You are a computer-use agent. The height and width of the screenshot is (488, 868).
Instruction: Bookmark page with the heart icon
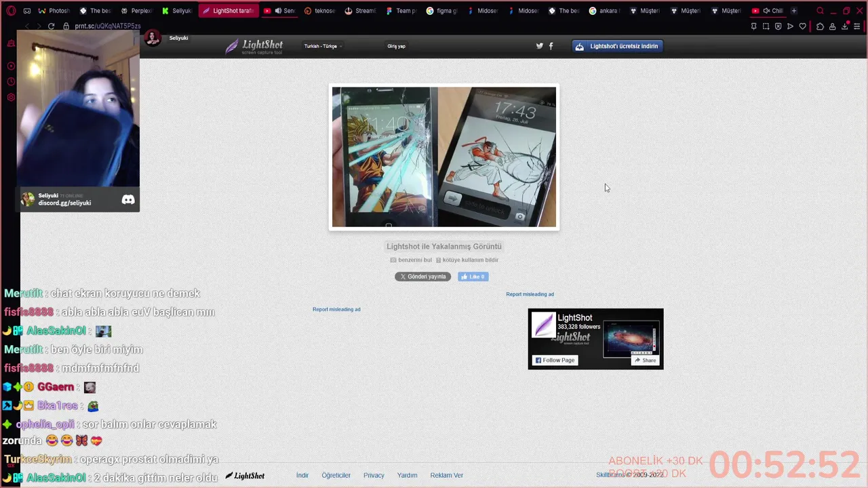(802, 26)
